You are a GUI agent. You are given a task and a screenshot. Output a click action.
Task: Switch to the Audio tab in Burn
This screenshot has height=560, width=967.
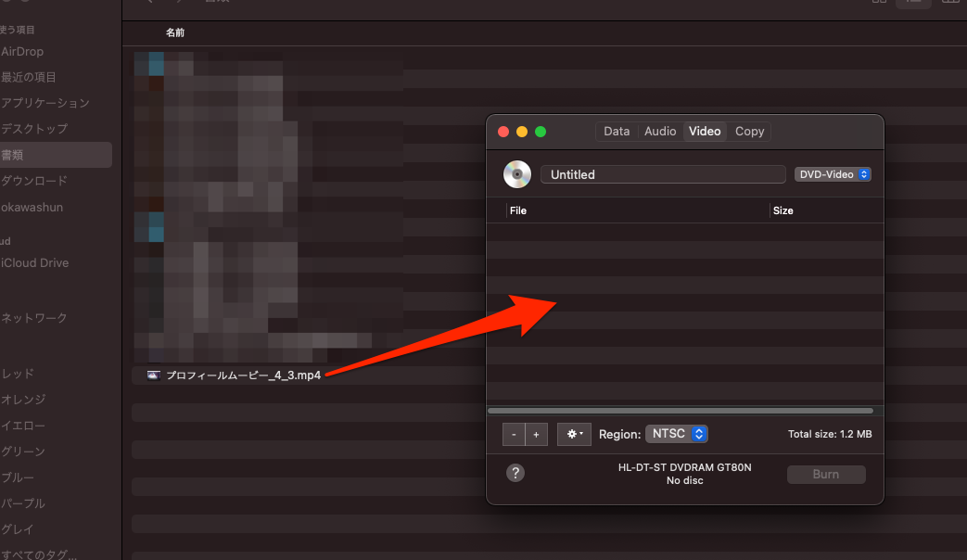pyautogui.click(x=660, y=132)
